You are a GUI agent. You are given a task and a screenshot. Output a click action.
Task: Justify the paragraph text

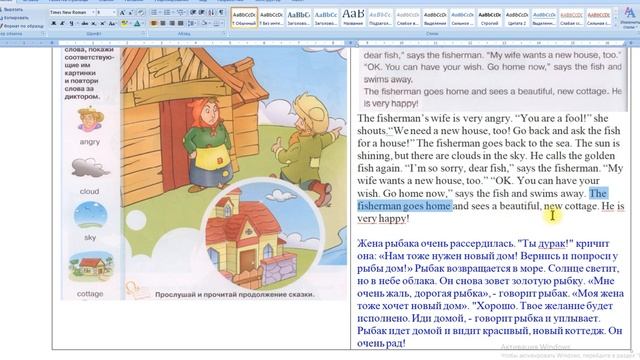(x=181, y=23)
